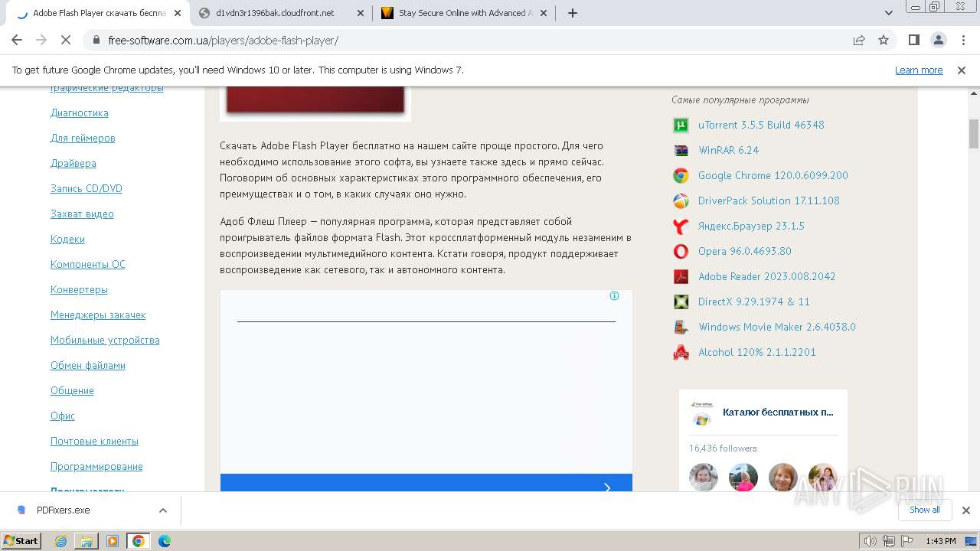Open the Мобильные устройства category
The width and height of the screenshot is (980, 551).
105,341
